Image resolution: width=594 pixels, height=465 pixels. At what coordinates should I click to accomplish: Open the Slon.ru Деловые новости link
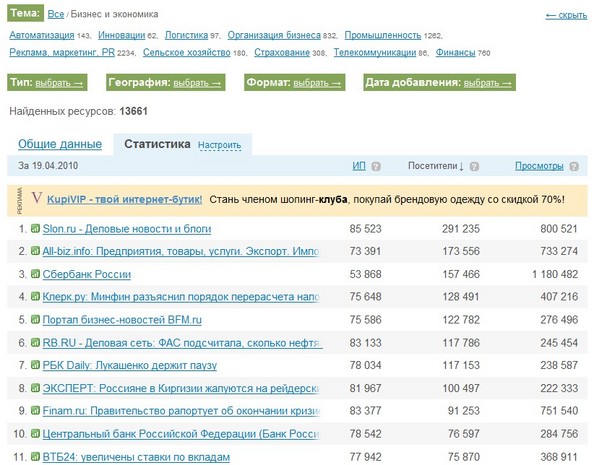click(x=127, y=229)
